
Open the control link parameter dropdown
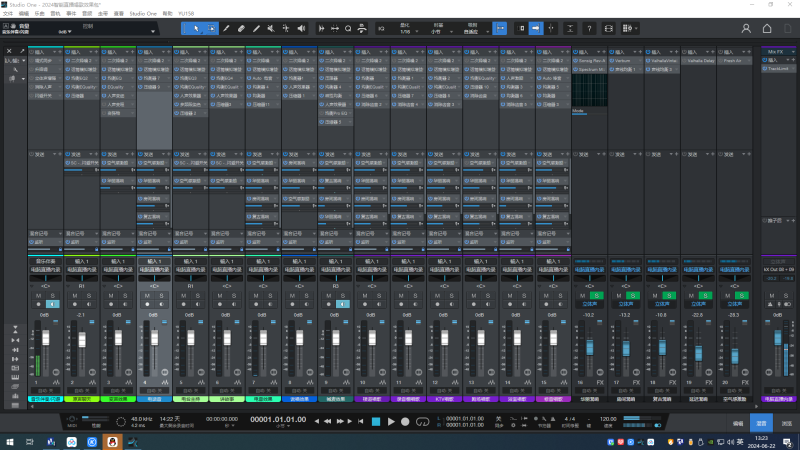153,31
